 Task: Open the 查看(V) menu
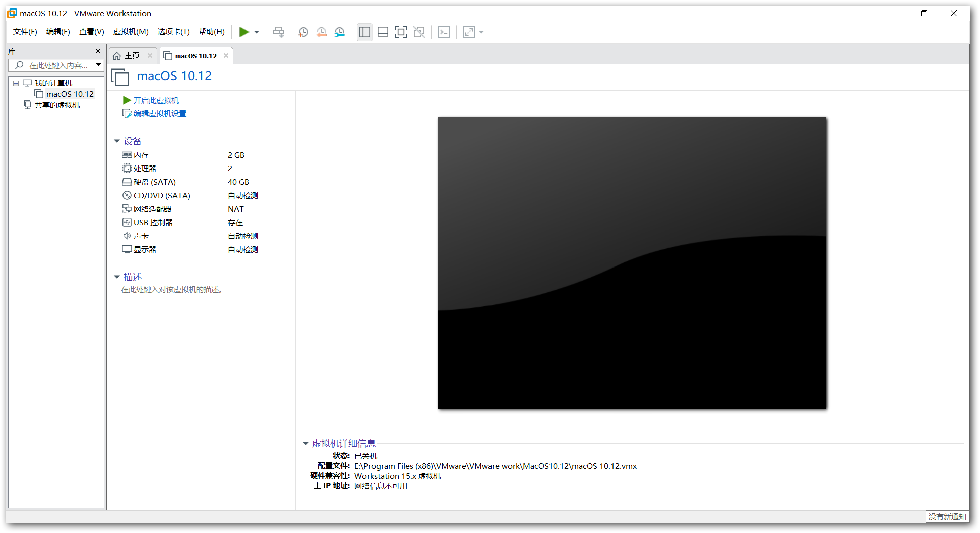[x=91, y=32]
